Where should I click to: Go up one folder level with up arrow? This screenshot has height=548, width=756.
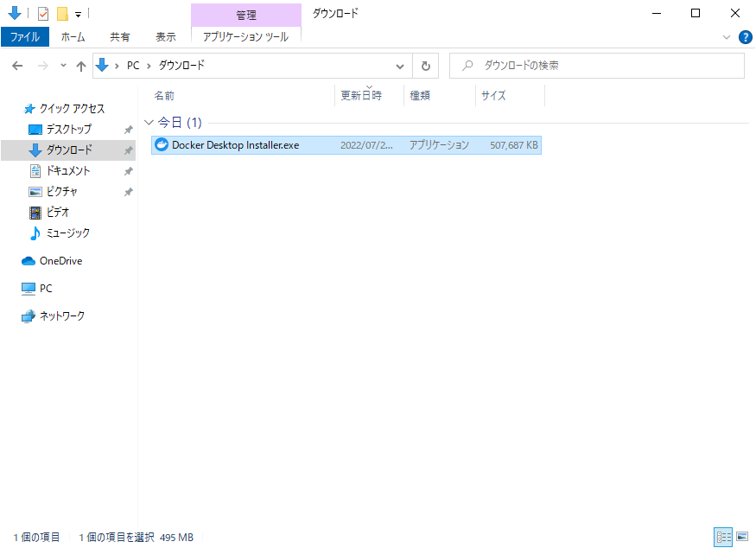[81, 66]
